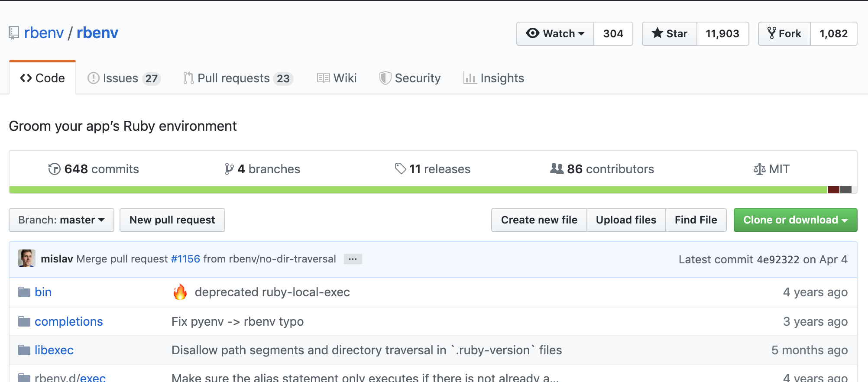The height and width of the screenshot is (382, 868).
Task: View the 11,903 stargazers count
Action: tap(722, 34)
